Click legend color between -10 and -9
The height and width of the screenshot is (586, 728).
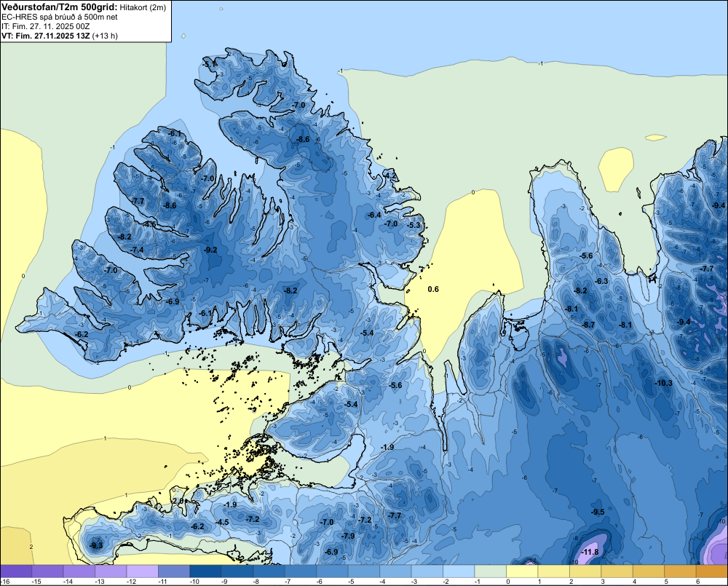coord(206,571)
